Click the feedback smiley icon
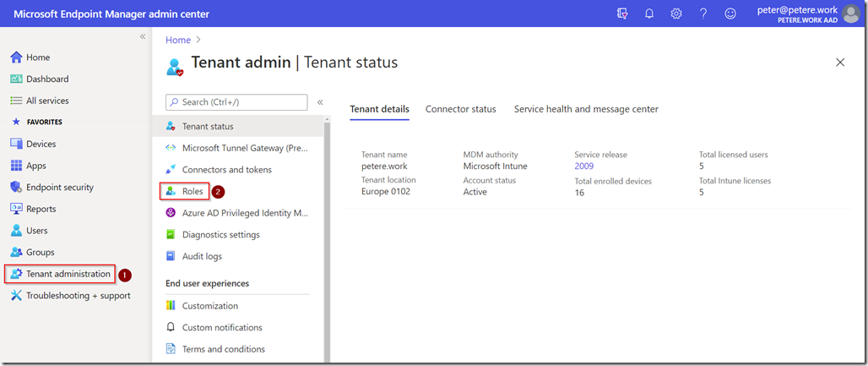This screenshot has width=868, height=366. click(x=730, y=14)
